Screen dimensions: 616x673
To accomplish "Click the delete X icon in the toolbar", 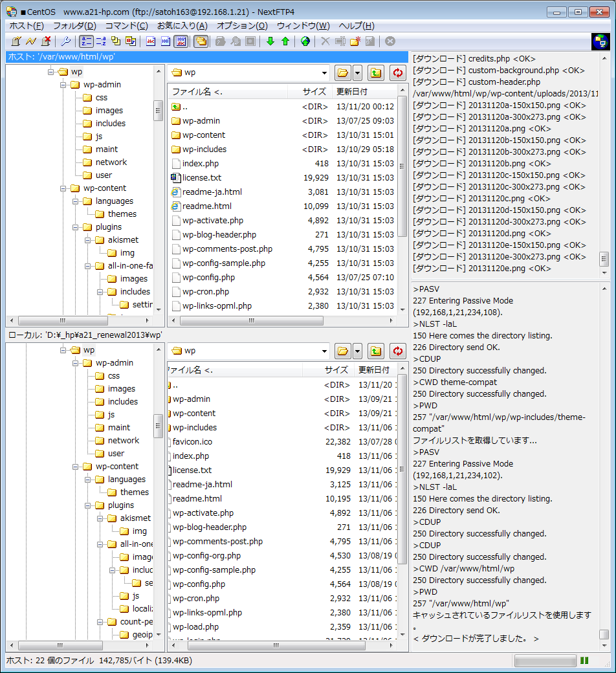I will [x=325, y=41].
